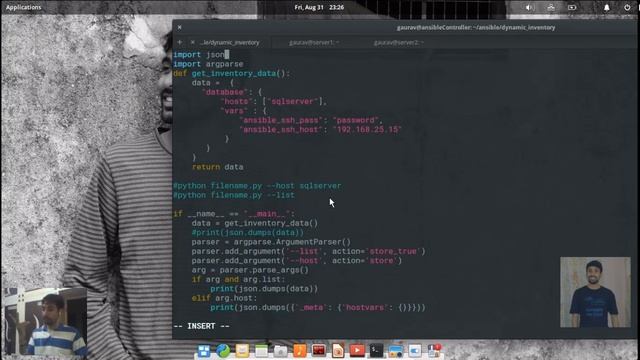Click the '--host' add_argument line
The width and height of the screenshot is (640, 360).
point(297,261)
